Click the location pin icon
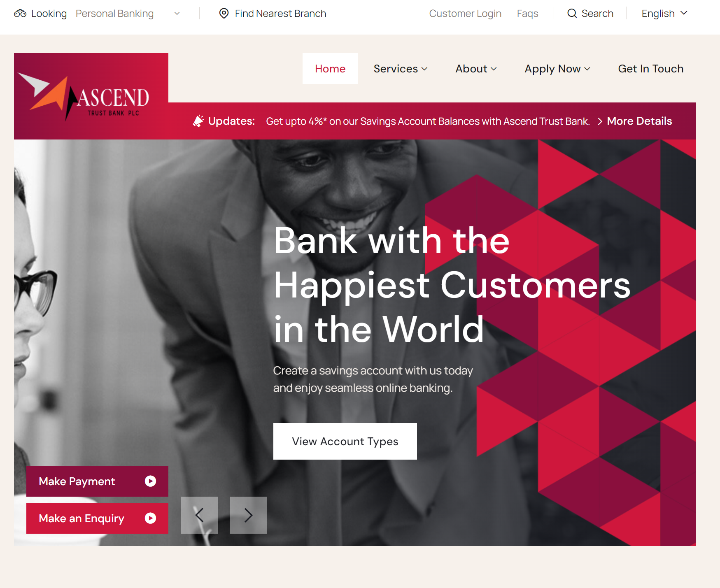 (x=224, y=14)
